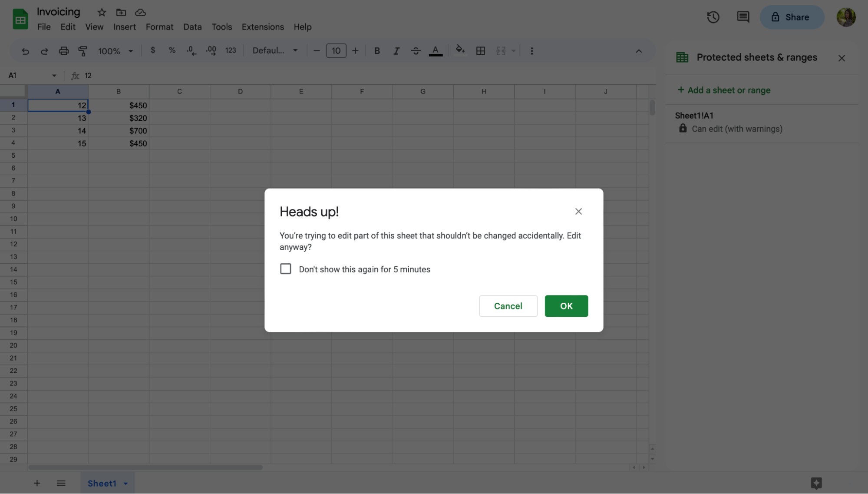Open the Format menu
Viewport: 868px width, 494px height.
point(159,27)
